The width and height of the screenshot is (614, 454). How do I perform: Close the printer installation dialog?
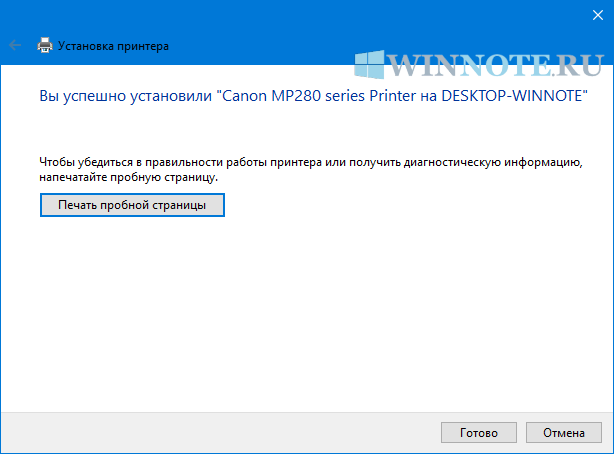pyautogui.click(x=598, y=15)
